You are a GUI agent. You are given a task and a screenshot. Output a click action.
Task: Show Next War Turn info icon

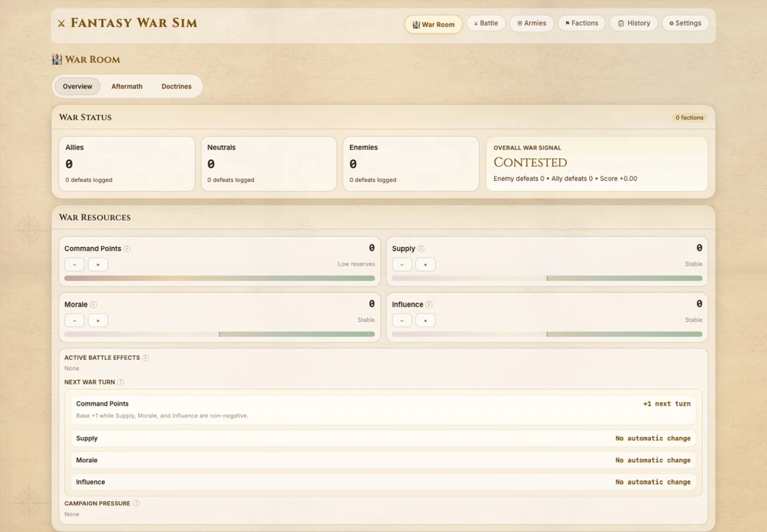(121, 382)
